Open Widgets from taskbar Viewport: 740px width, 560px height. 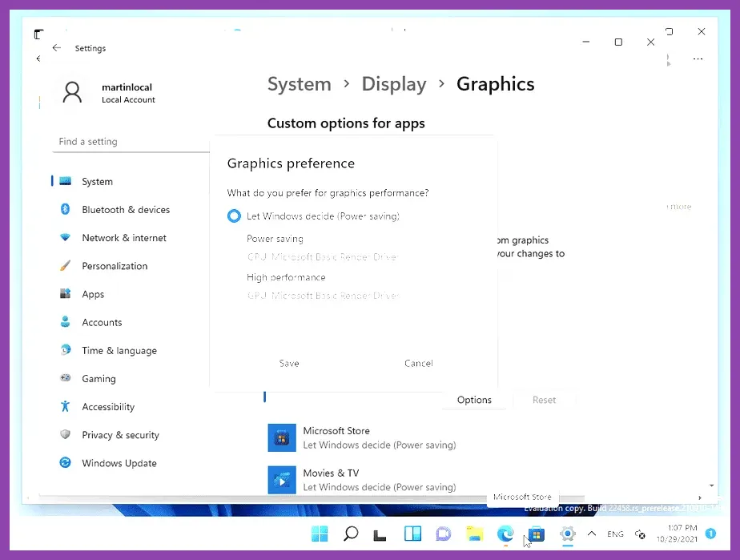[x=412, y=534]
